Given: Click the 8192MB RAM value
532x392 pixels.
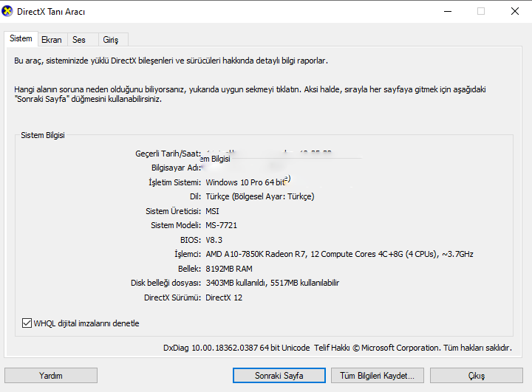Looking at the screenshot, I should point(229,269).
